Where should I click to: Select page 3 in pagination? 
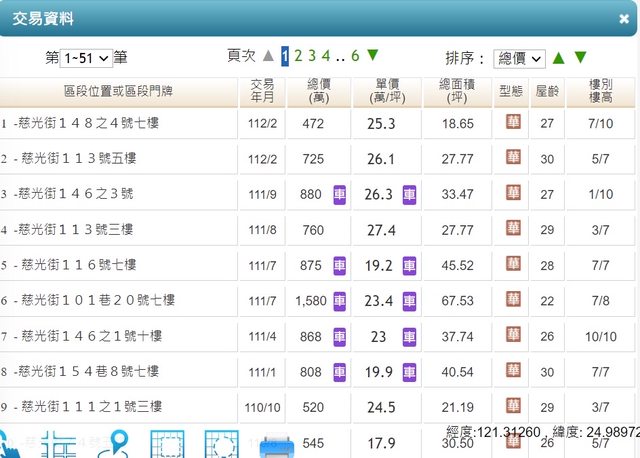(x=312, y=56)
